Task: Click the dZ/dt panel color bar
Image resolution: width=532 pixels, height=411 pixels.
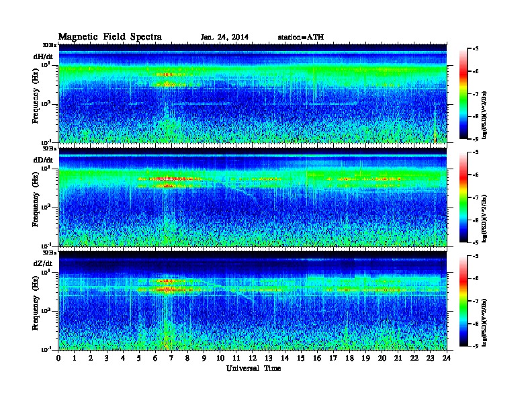Action: point(463,301)
